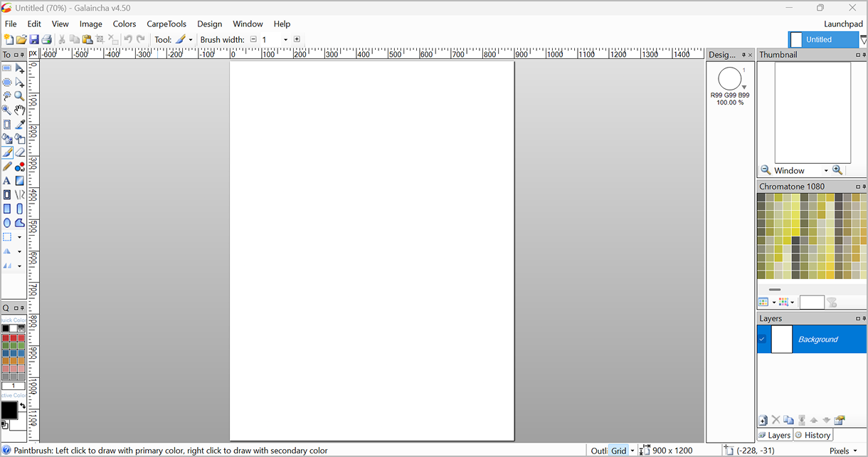Increase brush width with plus button
Screen dimensions: 868x457
(x=297, y=40)
